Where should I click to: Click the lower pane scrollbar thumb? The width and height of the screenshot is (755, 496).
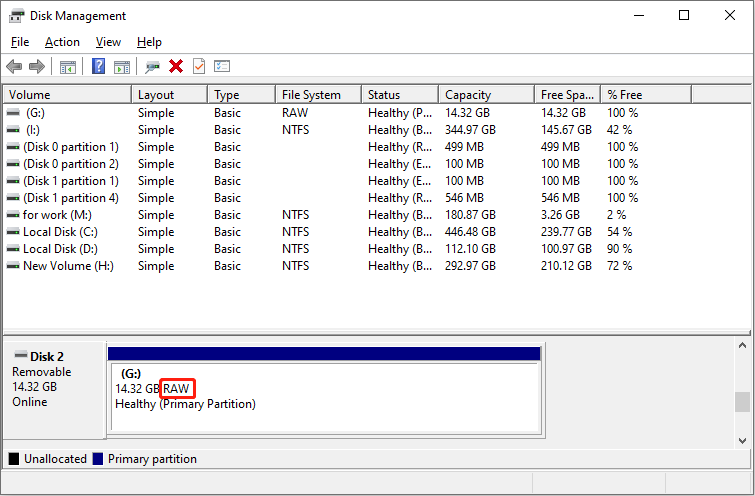742,402
